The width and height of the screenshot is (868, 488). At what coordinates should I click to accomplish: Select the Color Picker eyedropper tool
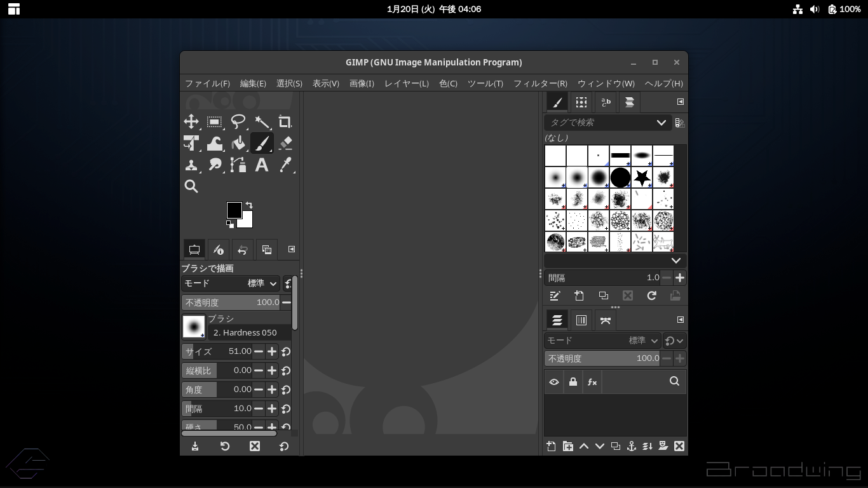285,165
